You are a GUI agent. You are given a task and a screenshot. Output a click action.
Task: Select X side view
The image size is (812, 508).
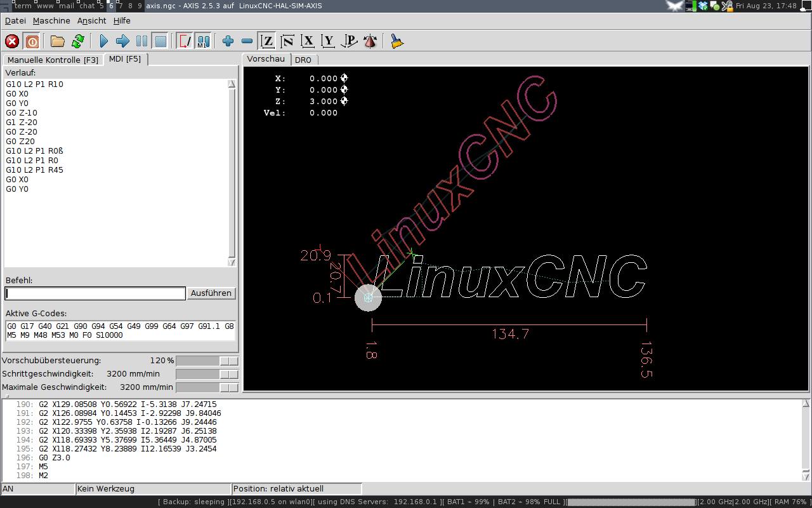(x=308, y=41)
